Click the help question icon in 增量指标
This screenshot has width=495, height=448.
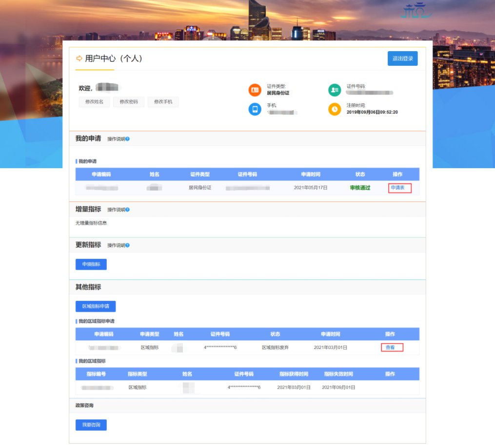click(127, 210)
